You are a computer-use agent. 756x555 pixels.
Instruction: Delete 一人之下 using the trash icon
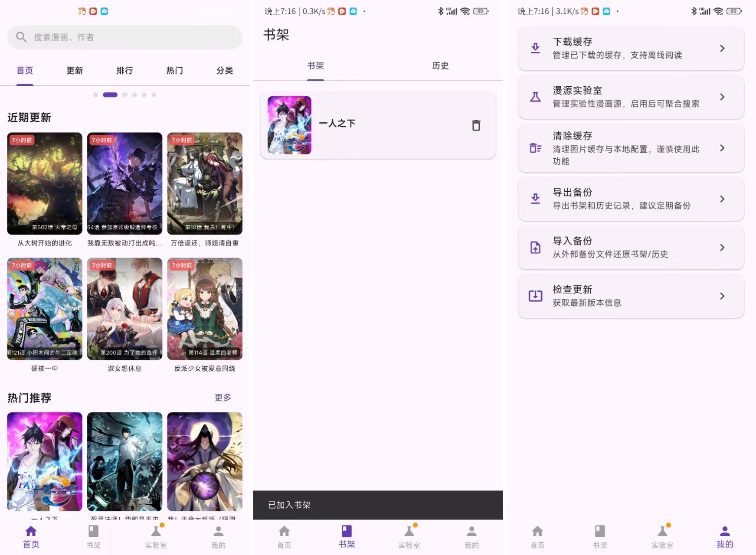[x=476, y=125]
